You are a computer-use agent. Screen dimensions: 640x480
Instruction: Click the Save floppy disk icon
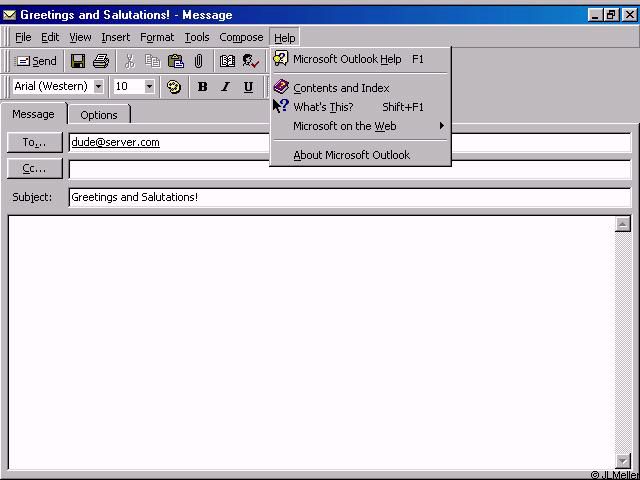click(x=78, y=61)
